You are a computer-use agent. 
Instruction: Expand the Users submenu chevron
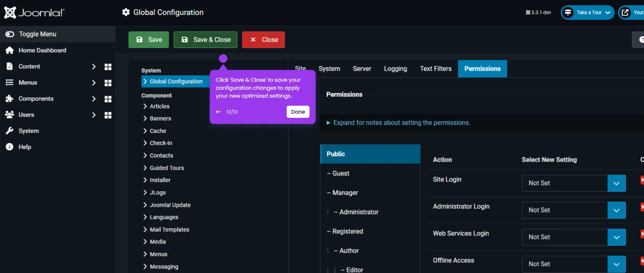[94, 115]
